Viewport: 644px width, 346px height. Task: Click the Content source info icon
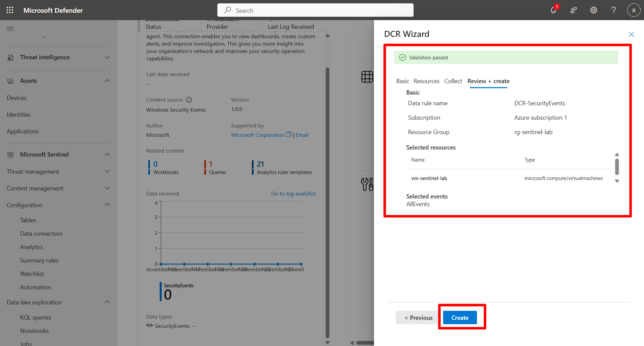coord(189,100)
